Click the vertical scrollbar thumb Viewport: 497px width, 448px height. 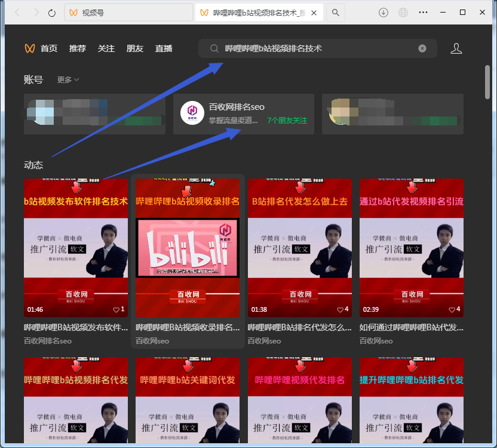487,82
